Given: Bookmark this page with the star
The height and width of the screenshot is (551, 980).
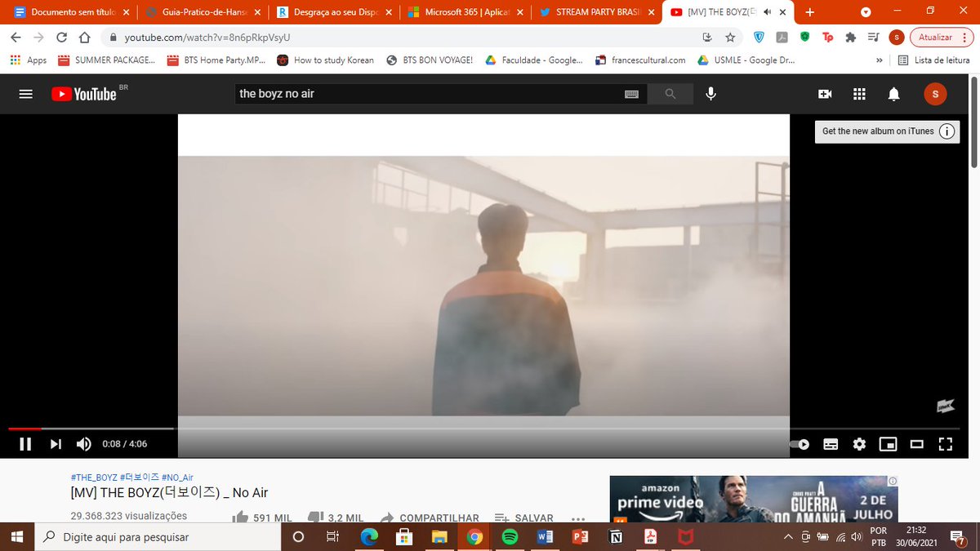Looking at the screenshot, I should pos(730,38).
